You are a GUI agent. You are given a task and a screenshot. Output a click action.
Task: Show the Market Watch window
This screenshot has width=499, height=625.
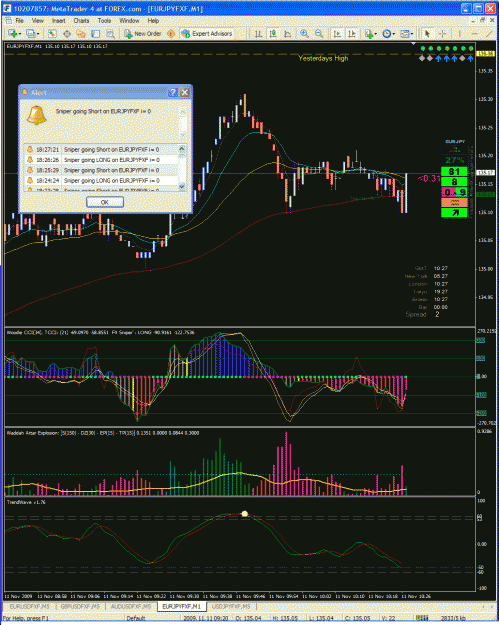tap(52, 34)
